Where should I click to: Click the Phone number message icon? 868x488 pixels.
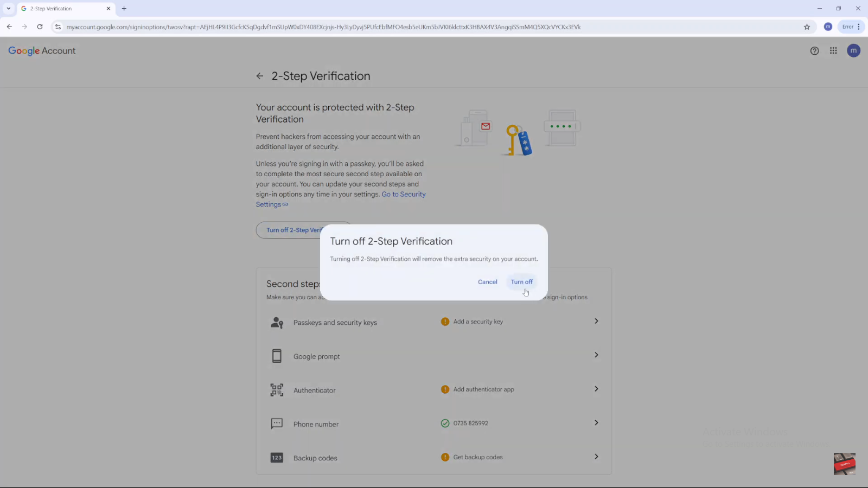277,423
